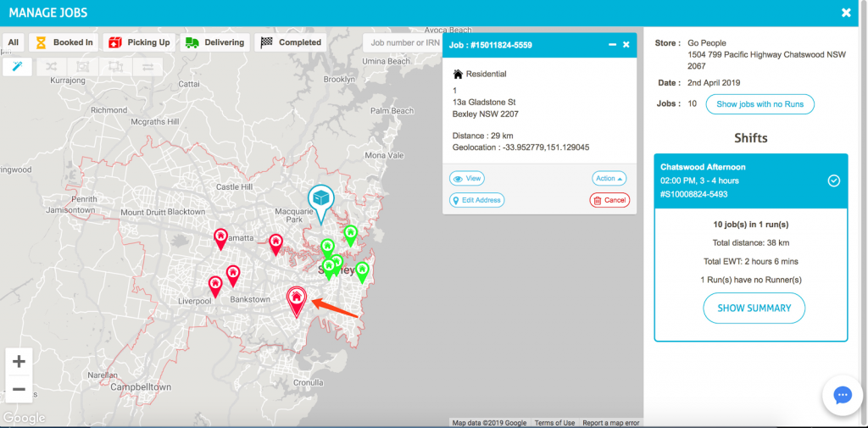Click the Edit Address button
868x428 pixels.
(476, 200)
